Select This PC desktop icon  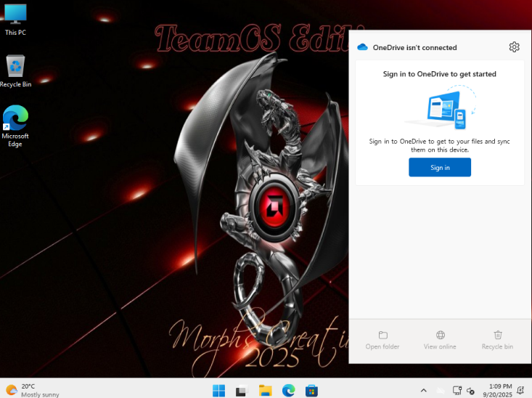point(16,20)
